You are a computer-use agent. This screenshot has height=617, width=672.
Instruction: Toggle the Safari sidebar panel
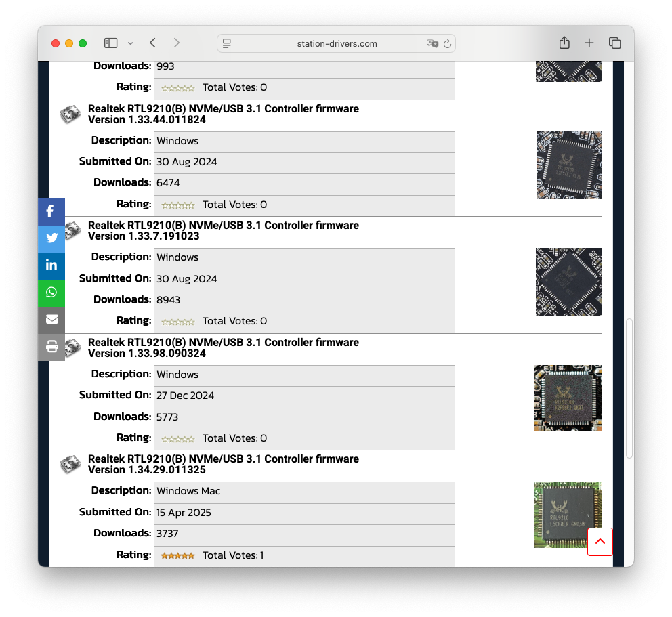[110, 43]
